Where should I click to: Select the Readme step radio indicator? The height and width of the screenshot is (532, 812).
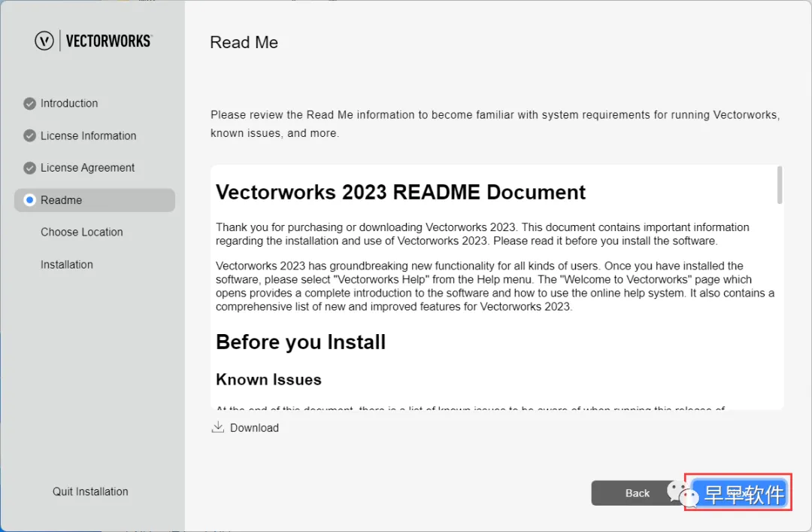point(29,200)
